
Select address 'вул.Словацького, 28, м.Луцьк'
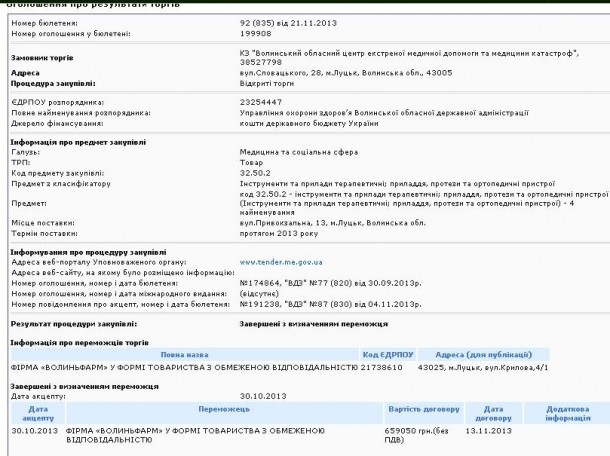tap(298, 73)
